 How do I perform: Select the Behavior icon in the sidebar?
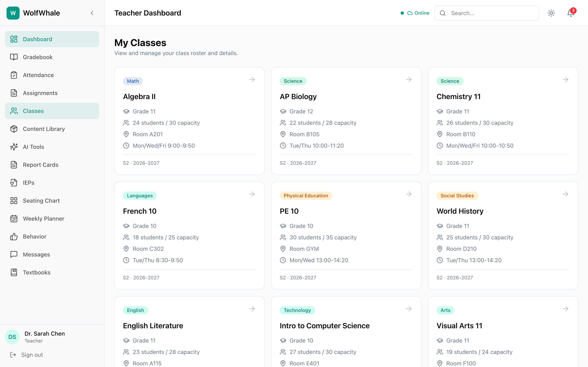[14, 237]
